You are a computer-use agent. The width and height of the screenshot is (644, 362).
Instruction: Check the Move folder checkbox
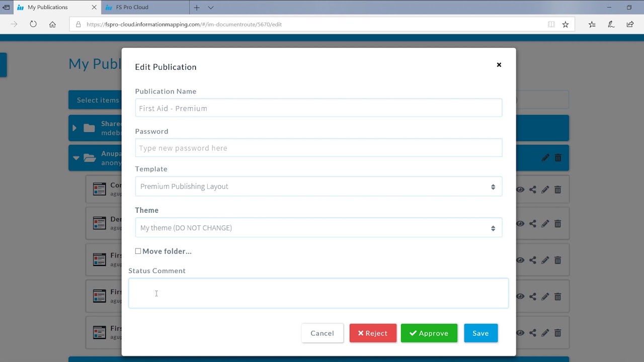(x=138, y=251)
